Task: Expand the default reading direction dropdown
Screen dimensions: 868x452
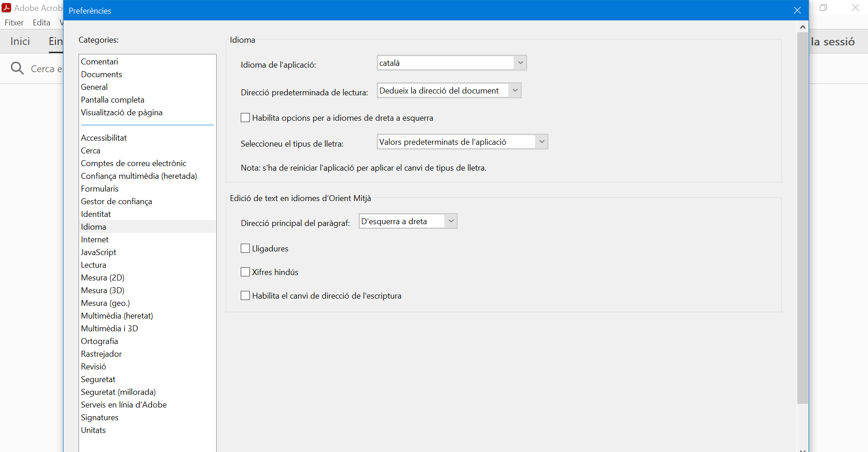Action: click(x=515, y=90)
